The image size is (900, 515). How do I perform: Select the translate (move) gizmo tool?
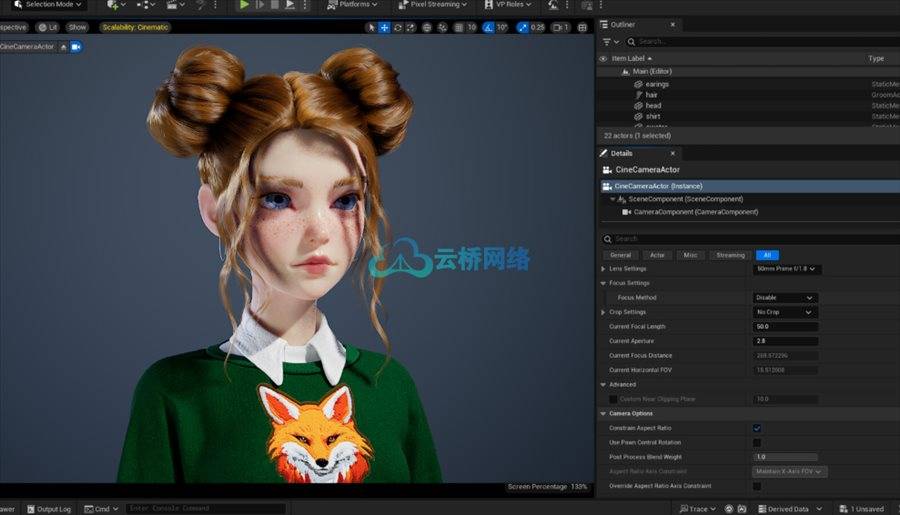pyautogui.click(x=385, y=28)
